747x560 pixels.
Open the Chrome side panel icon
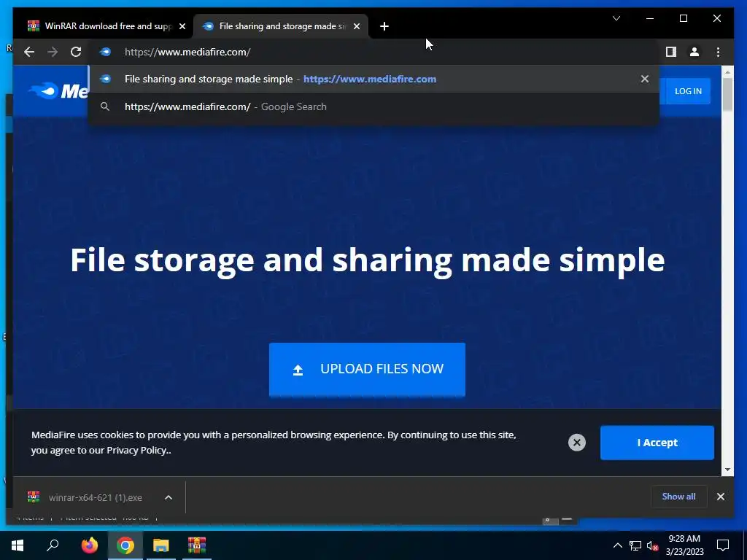point(671,52)
